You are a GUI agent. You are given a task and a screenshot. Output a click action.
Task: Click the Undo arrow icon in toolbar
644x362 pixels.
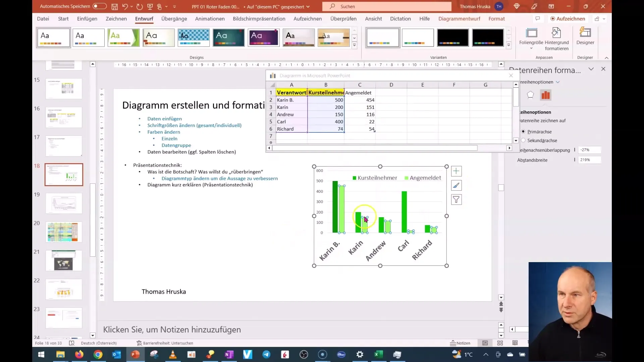(x=125, y=7)
